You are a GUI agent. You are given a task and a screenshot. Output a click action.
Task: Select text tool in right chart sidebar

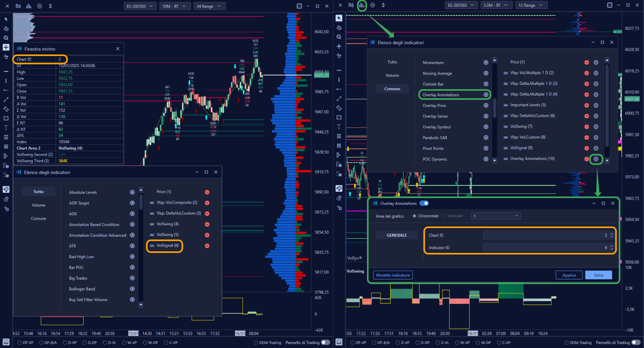[x=339, y=127]
